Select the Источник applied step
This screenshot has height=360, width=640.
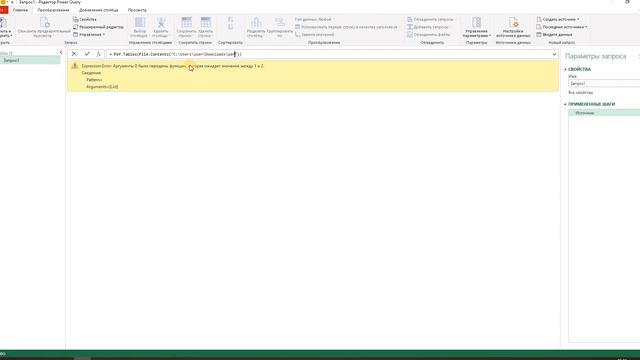click(x=604, y=113)
